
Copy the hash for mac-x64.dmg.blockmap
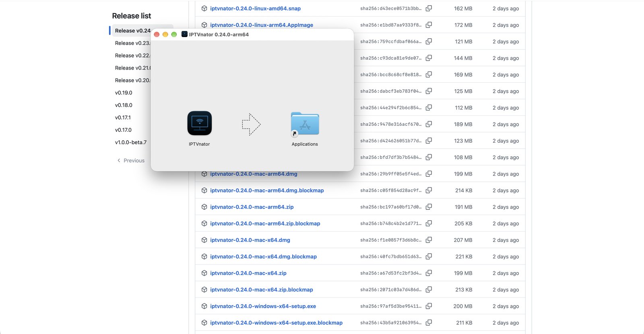pyautogui.click(x=429, y=256)
